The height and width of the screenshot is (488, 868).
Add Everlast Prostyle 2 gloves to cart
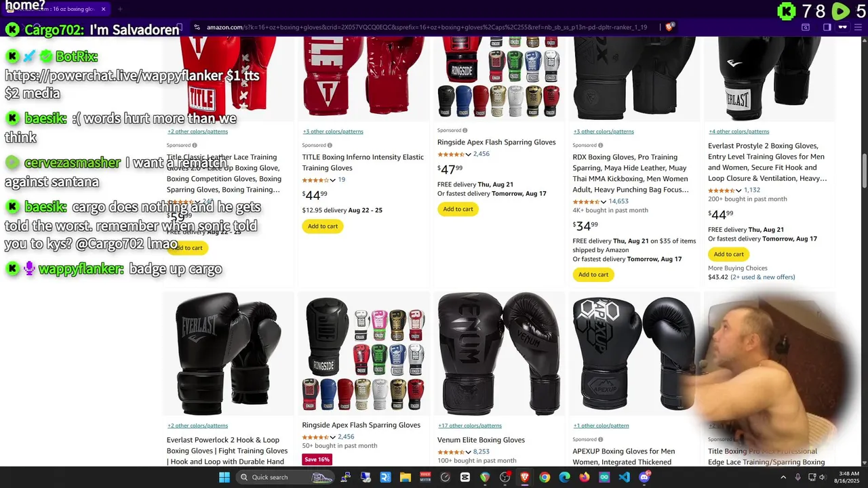click(x=728, y=254)
